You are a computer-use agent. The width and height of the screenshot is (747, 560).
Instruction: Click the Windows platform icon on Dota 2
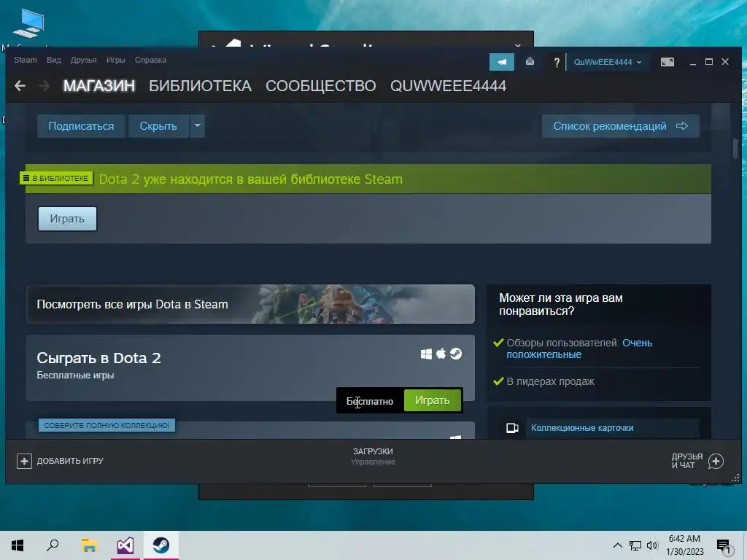426,354
